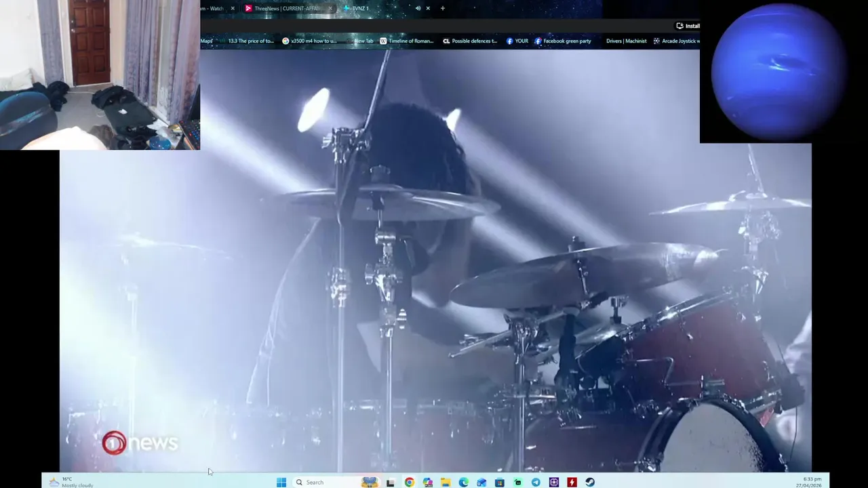
Task: Open the Facebook YOUR bookmark
Action: coord(517,41)
